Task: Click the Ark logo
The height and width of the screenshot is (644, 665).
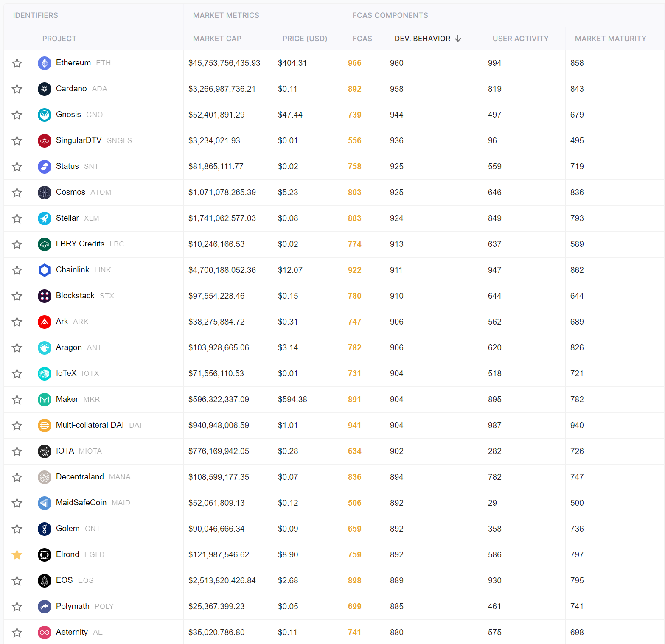Action: pos(45,322)
